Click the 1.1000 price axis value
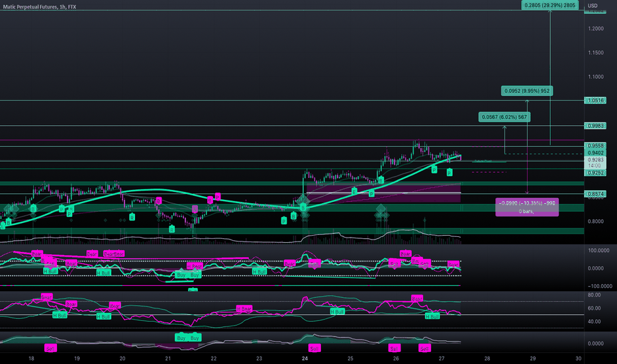The height and width of the screenshot is (364, 617). tap(595, 77)
